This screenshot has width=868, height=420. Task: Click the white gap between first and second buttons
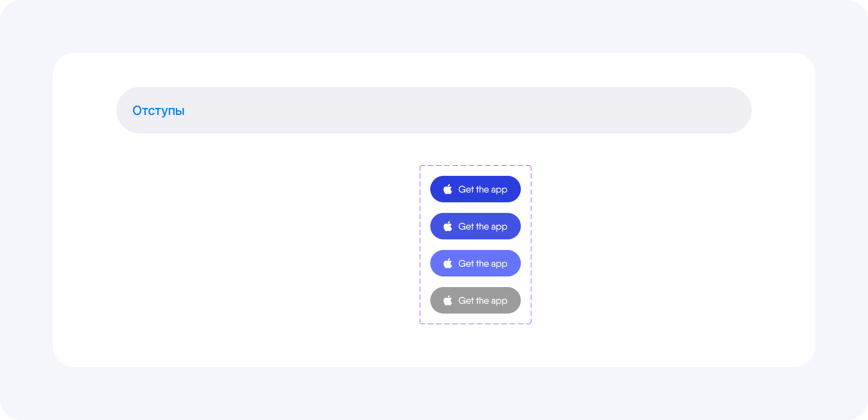pyautogui.click(x=475, y=208)
